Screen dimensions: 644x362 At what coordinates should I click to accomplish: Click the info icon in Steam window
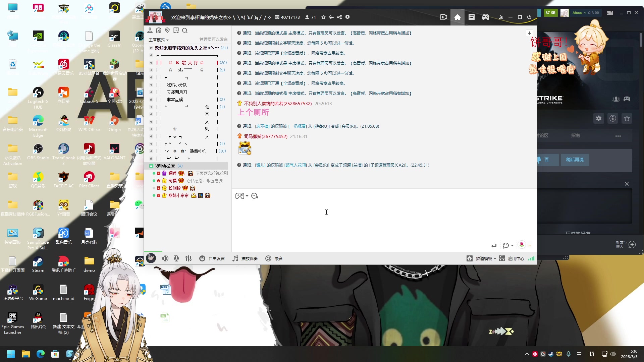pyautogui.click(x=613, y=118)
